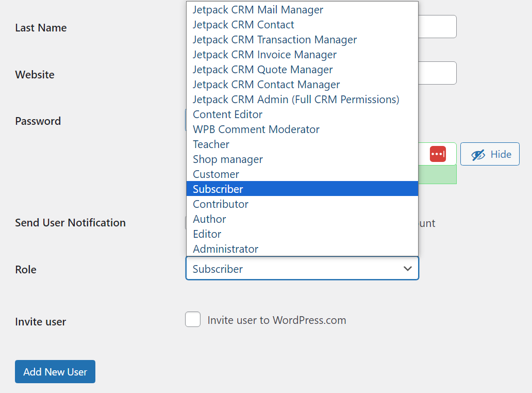Screen dimensions: 532x393
Task: Choose Jetpack CRM Invoice Manager role
Action: coord(264,54)
